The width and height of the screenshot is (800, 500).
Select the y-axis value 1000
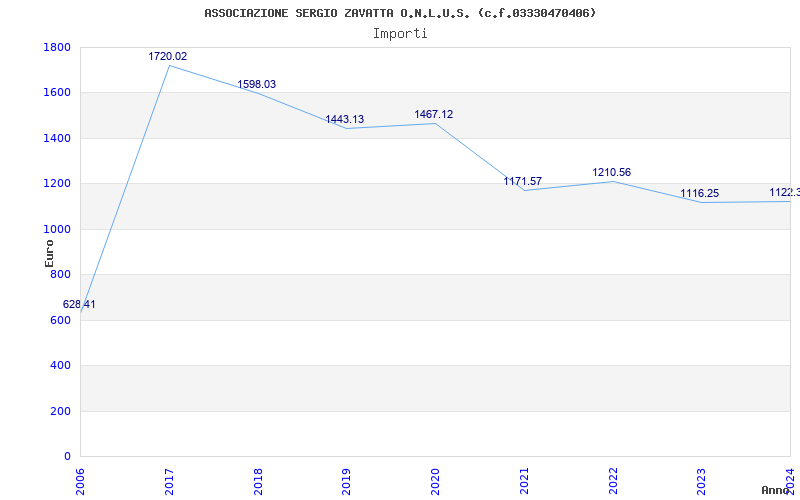pyautogui.click(x=57, y=230)
